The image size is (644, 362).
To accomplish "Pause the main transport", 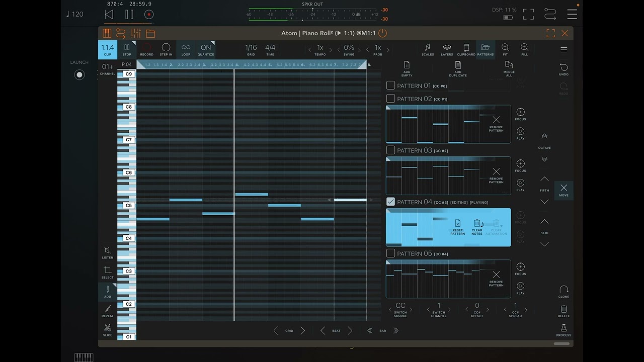I will pyautogui.click(x=129, y=15).
